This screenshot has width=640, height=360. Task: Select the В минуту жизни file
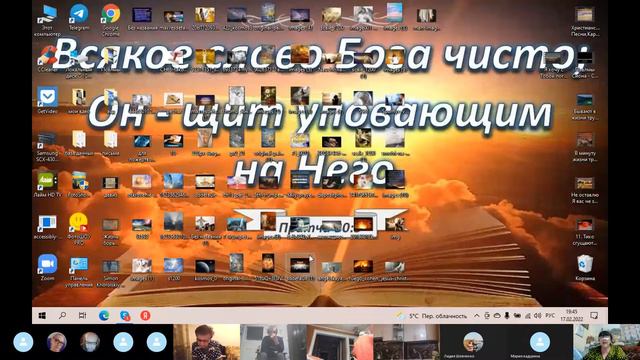[585, 147]
